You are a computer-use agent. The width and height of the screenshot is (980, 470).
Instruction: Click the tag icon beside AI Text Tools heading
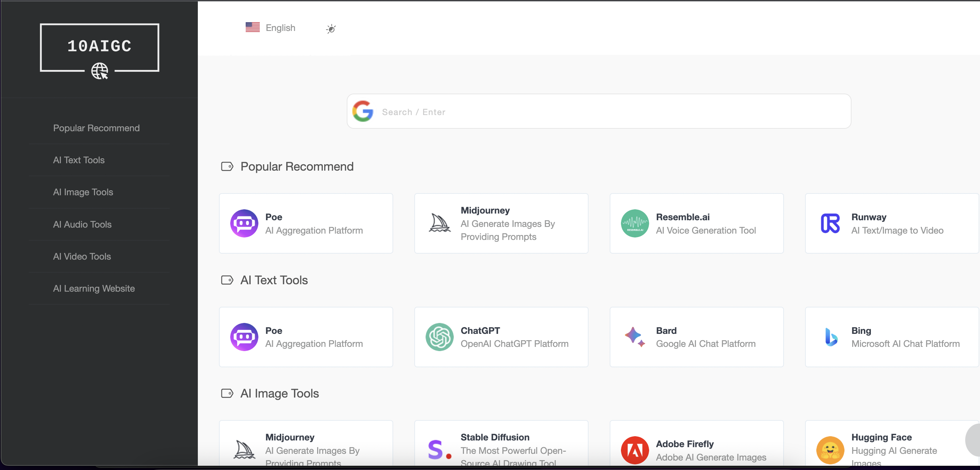(x=227, y=280)
